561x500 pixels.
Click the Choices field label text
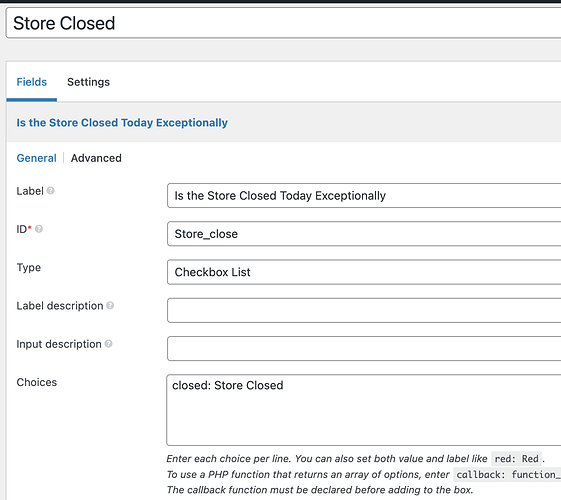click(x=37, y=382)
